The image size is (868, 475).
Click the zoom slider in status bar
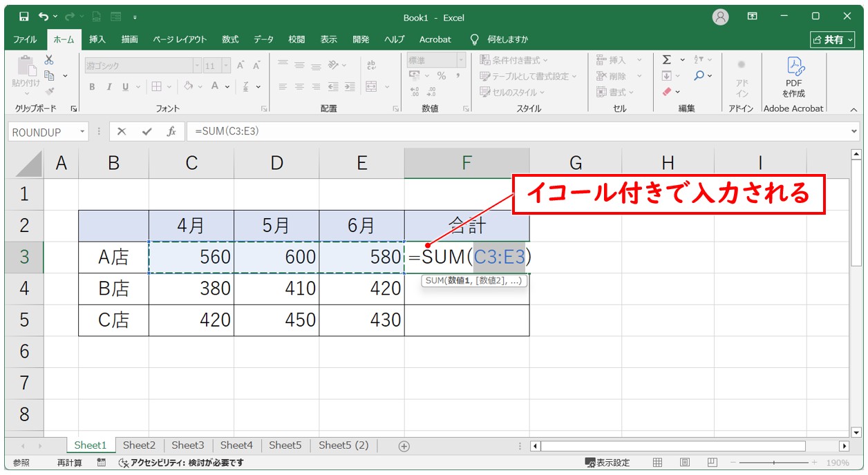coord(773,463)
